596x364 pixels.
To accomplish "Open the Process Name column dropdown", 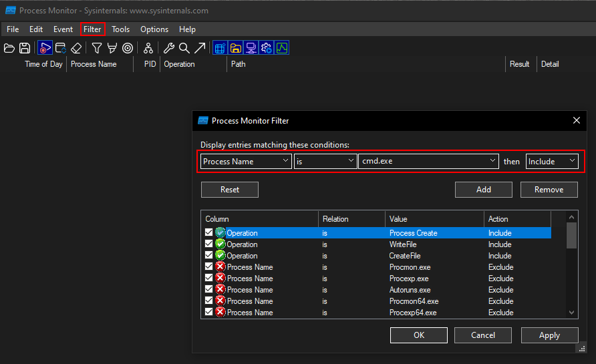I will tap(246, 161).
